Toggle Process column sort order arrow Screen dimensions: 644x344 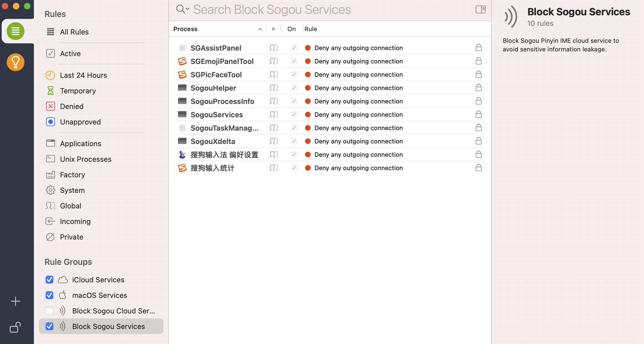[260, 29]
